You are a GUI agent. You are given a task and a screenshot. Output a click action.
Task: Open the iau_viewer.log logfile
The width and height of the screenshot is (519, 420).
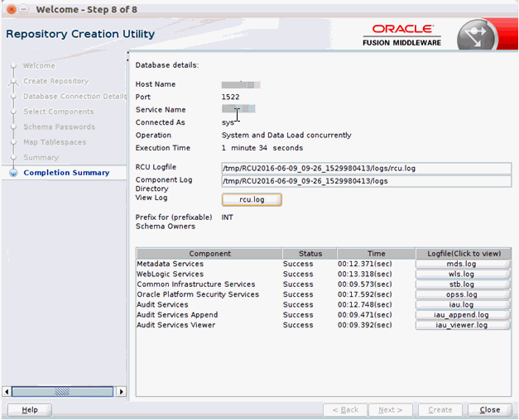(x=463, y=325)
